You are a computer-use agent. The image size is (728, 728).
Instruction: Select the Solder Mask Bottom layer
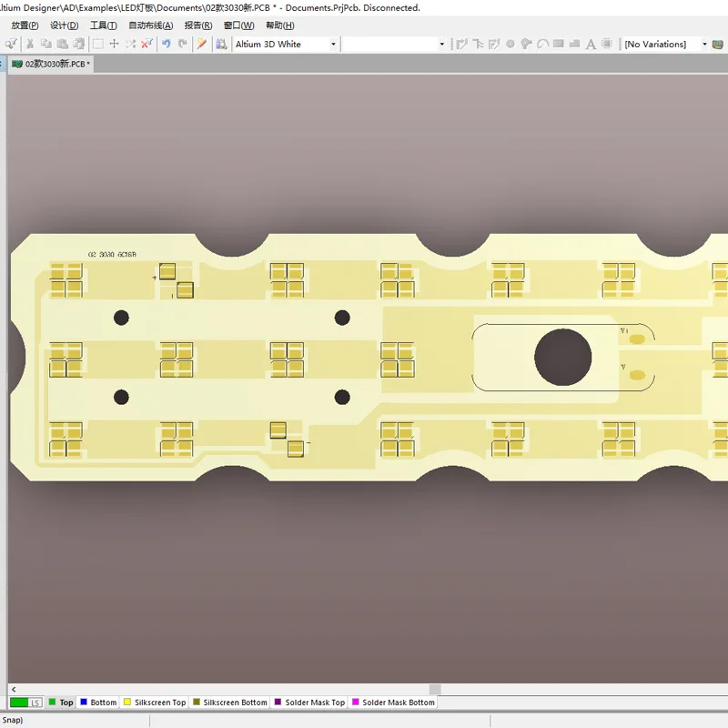pyautogui.click(x=393, y=702)
